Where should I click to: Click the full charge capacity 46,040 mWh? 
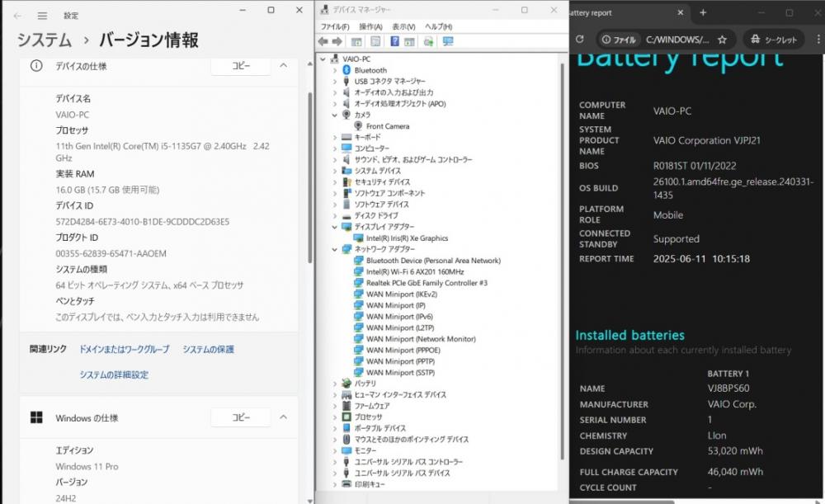click(735, 472)
